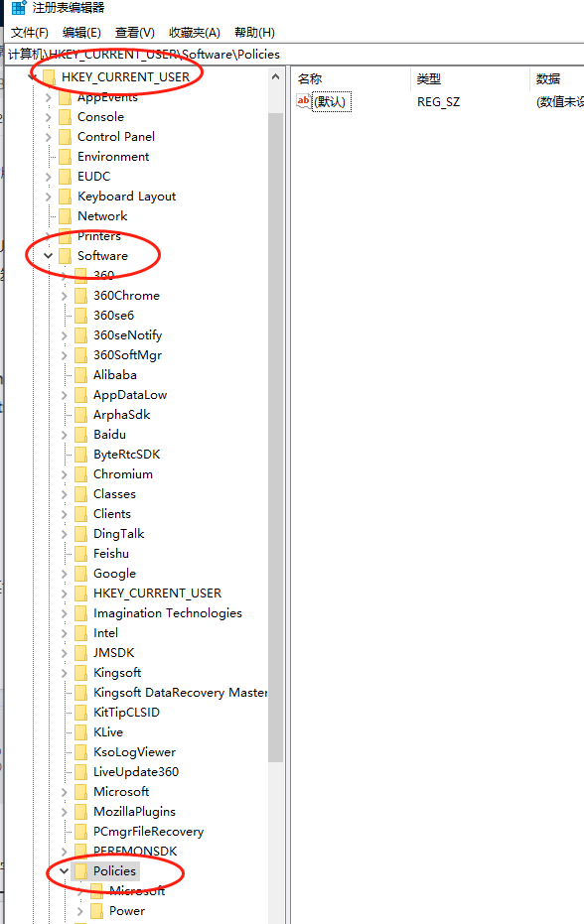Image resolution: width=584 pixels, height=924 pixels.
Task: Expand the Control Panel key
Action: [x=49, y=137]
